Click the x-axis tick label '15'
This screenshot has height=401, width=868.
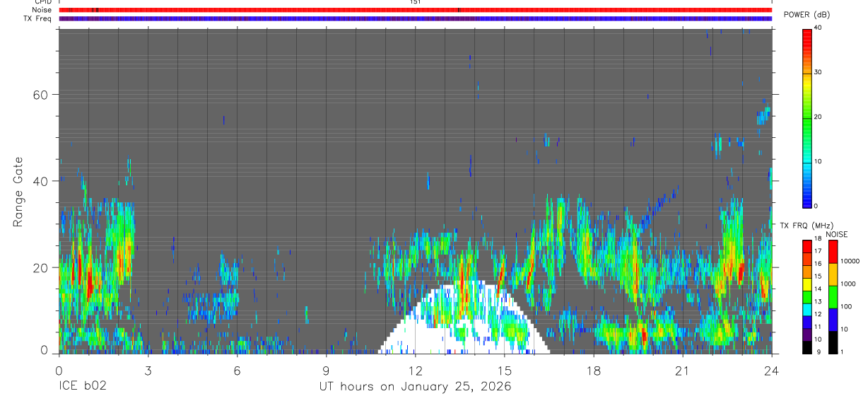click(504, 371)
